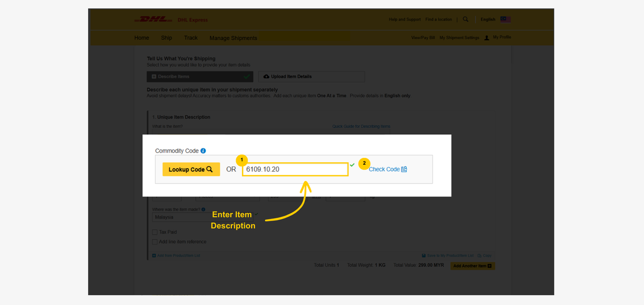This screenshot has width=644, height=305.
Task: Open the Quick Guide for Describing Items link
Action: [361, 126]
